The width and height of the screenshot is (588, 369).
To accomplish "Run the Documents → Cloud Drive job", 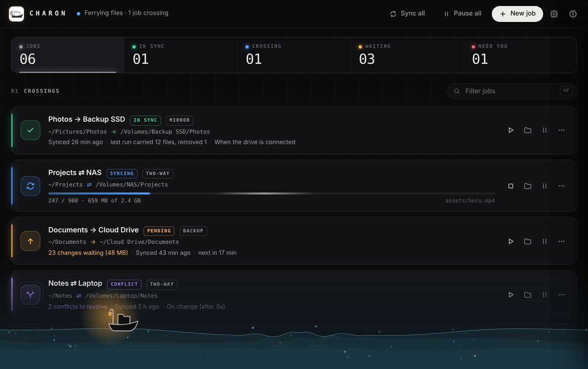I will point(511,241).
